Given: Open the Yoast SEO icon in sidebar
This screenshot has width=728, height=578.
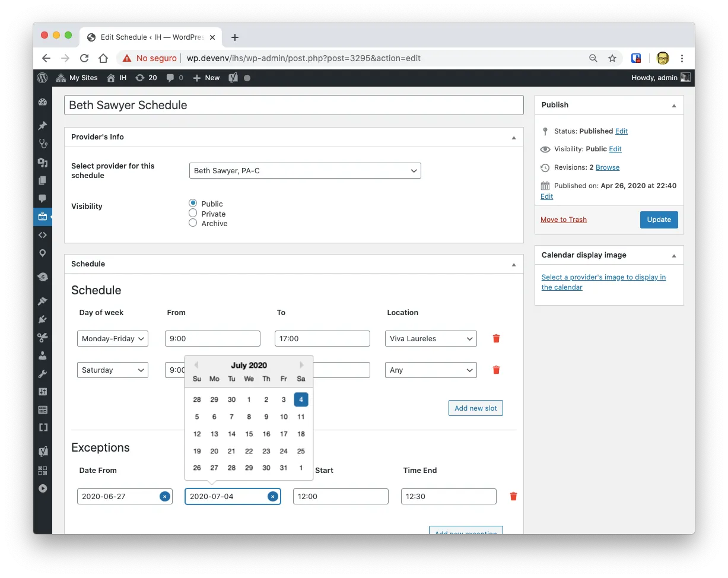Looking at the screenshot, I should click(42, 452).
